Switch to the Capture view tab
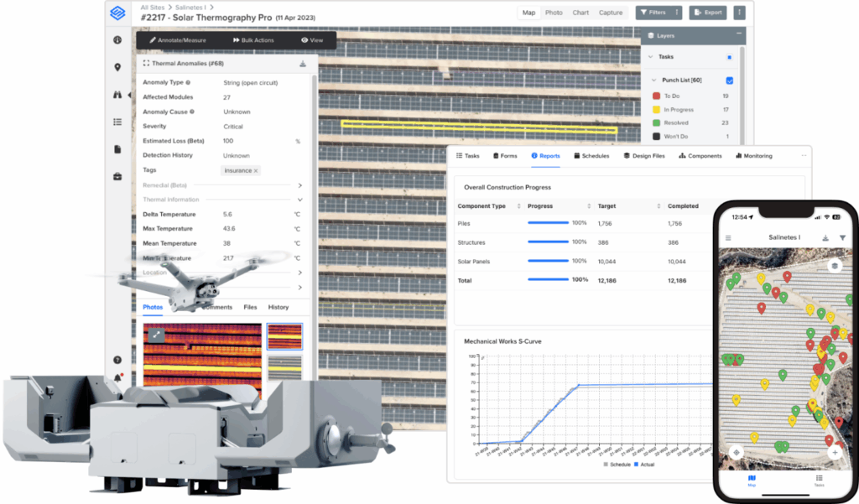Image resolution: width=859 pixels, height=504 pixels. [611, 13]
